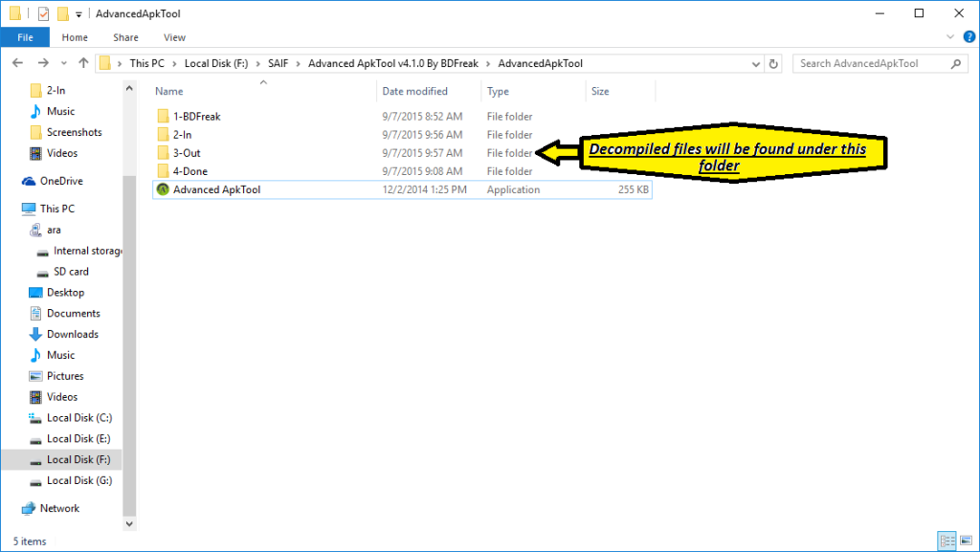Select Advanced ApkTool v4.1.0 By BDFreak breadcrumb
The image size is (980, 552).
click(393, 63)
